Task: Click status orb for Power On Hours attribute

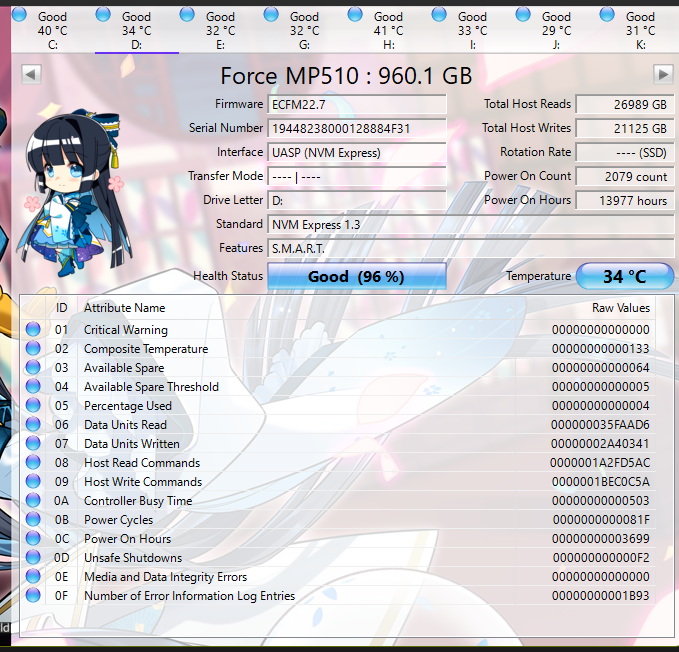Action: tap(33, 539)
